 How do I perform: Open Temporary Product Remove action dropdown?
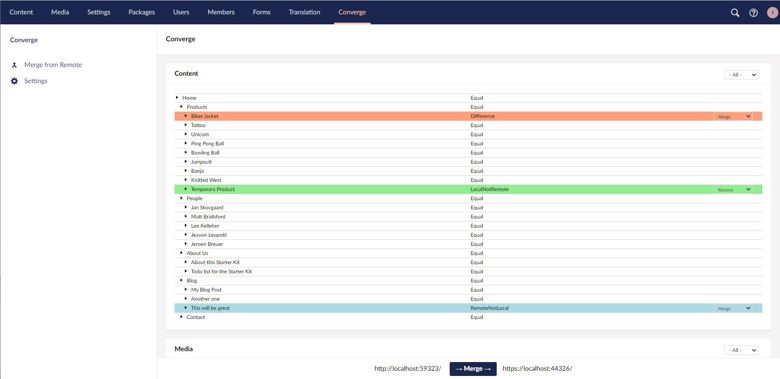point(734,190)
